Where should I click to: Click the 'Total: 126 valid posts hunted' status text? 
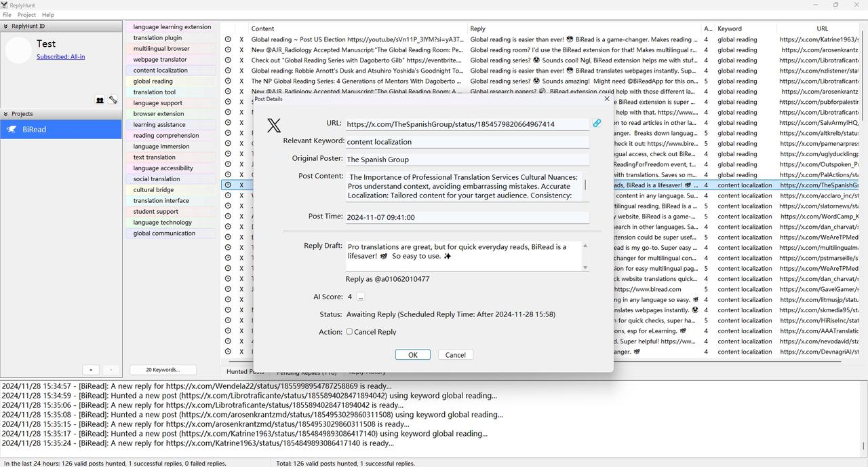point(345,464)
